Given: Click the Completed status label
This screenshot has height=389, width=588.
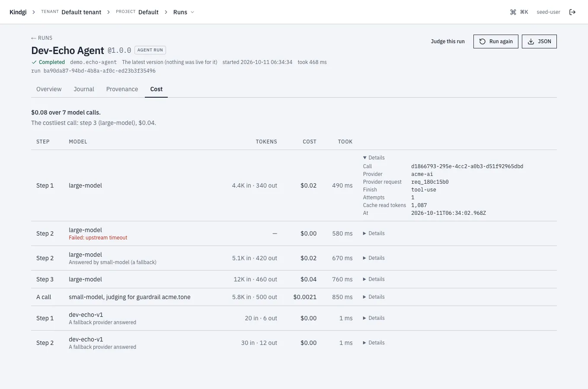Looking at the screenshot, I should (48, 62).
